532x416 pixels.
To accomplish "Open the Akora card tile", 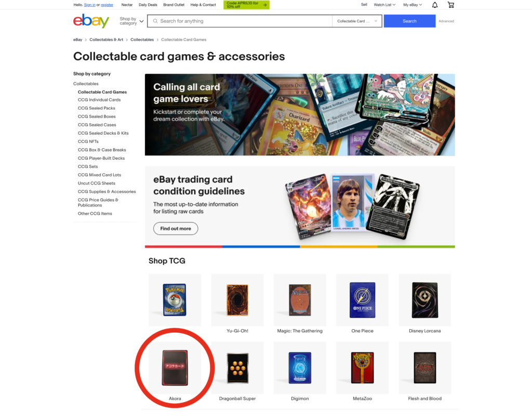I will tap(175, 372).
